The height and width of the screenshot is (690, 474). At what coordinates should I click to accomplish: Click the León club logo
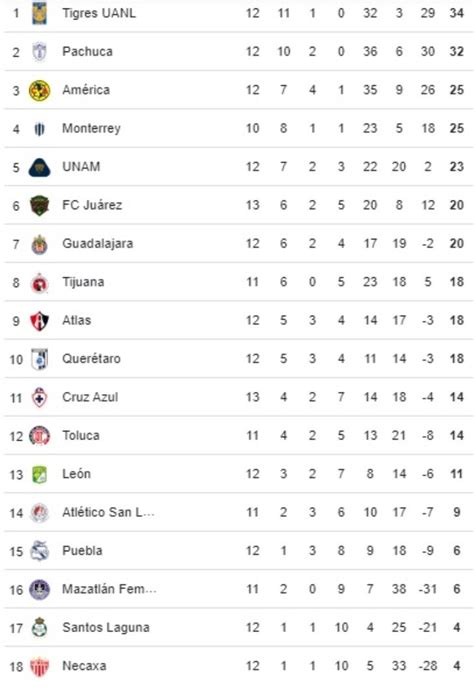tap(40, 474)
